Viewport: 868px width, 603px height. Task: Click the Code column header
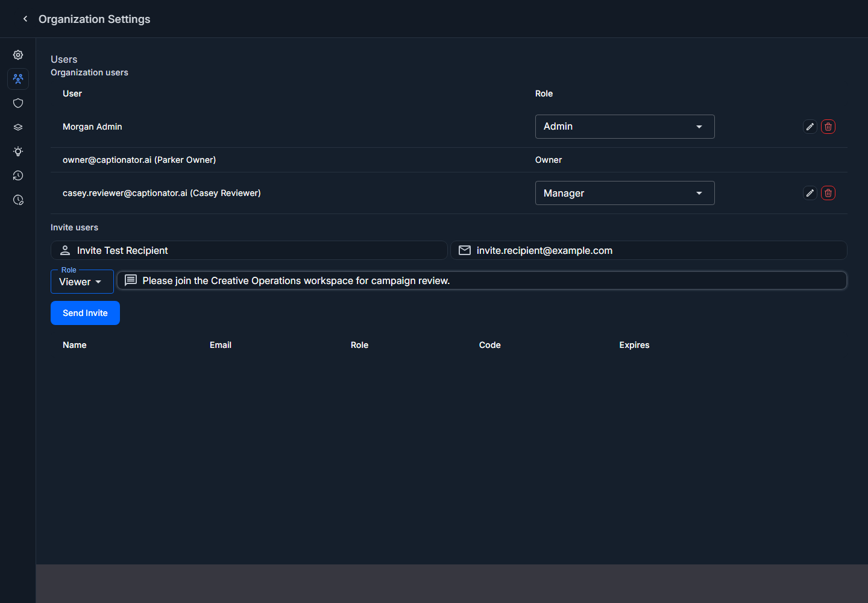490,345
